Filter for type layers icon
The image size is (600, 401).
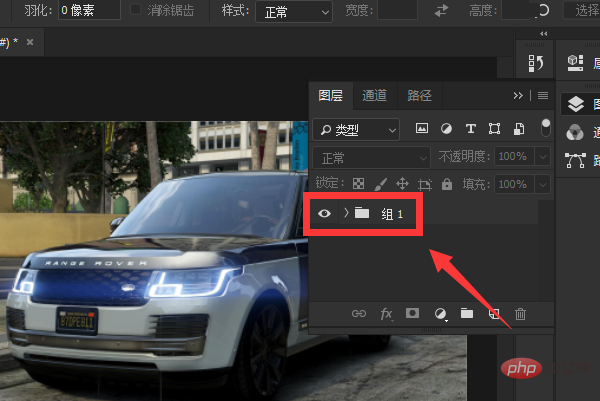pos(471,129)
